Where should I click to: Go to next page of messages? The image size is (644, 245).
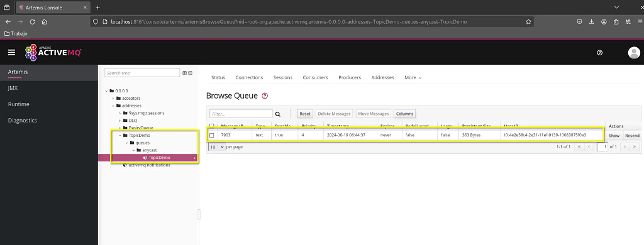[x=625, y=147]
